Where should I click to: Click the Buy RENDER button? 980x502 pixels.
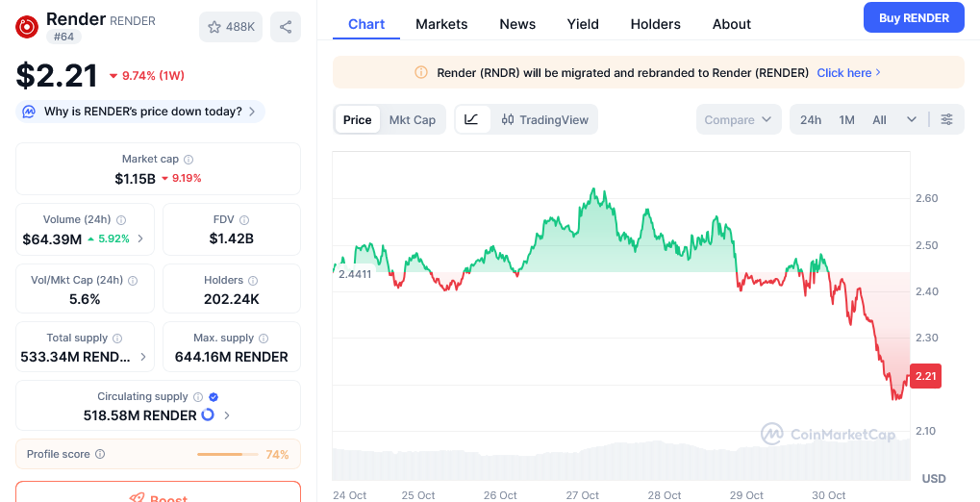pyautogui.click(x=914, y=17)
